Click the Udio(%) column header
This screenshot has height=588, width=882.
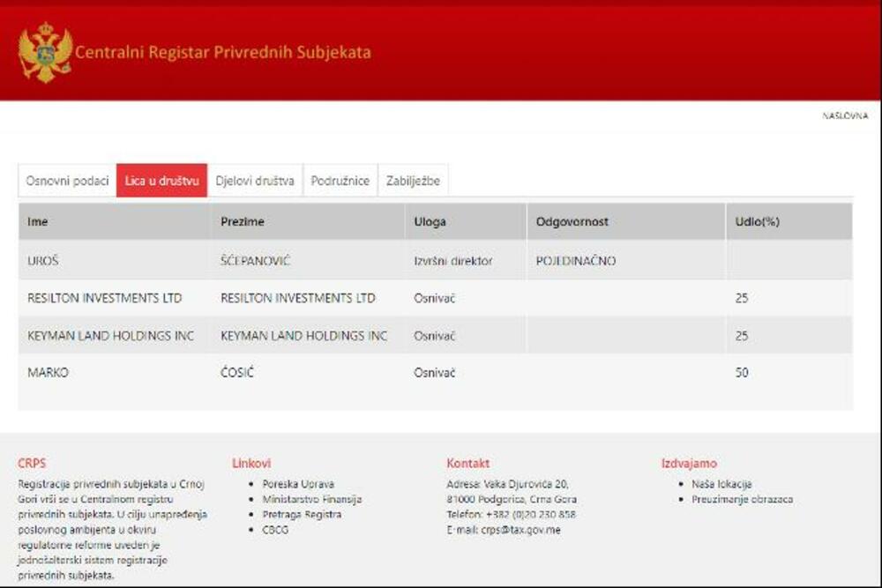pyautogui.click(x=757, y=222)
